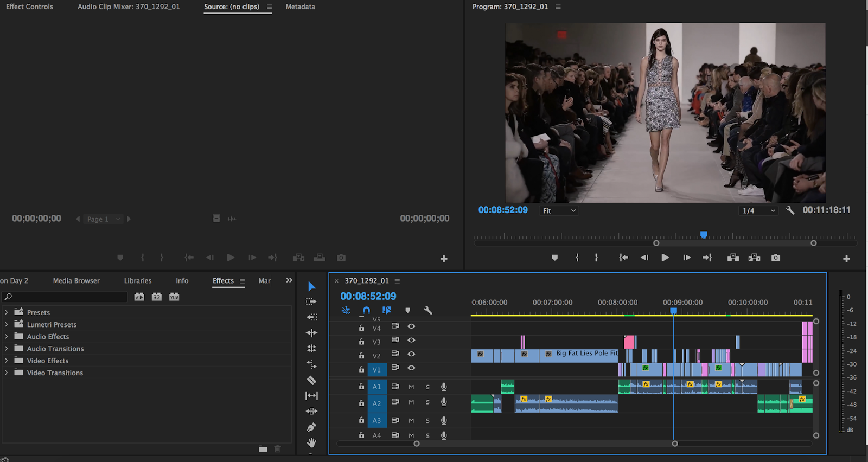The image size is (868, 462).
Task: Open Program monitor panel menu
Action: point(558,7)
